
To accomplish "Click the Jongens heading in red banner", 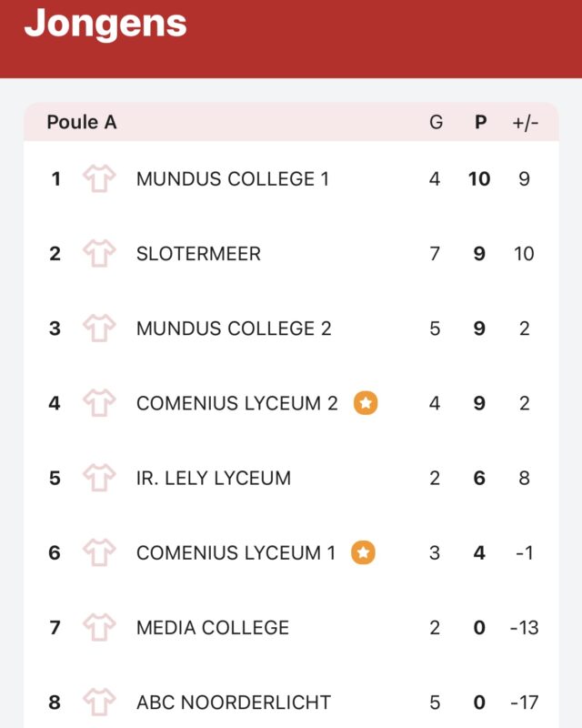I will [105, 25].
